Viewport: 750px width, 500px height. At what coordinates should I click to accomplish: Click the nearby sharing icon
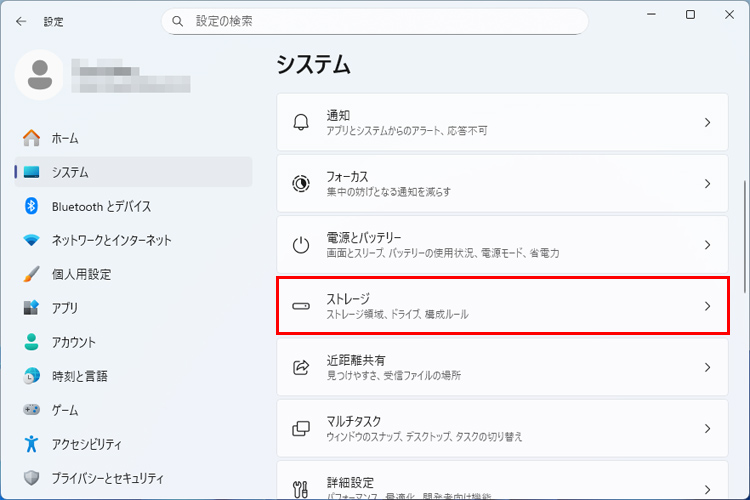click(301, 367)
